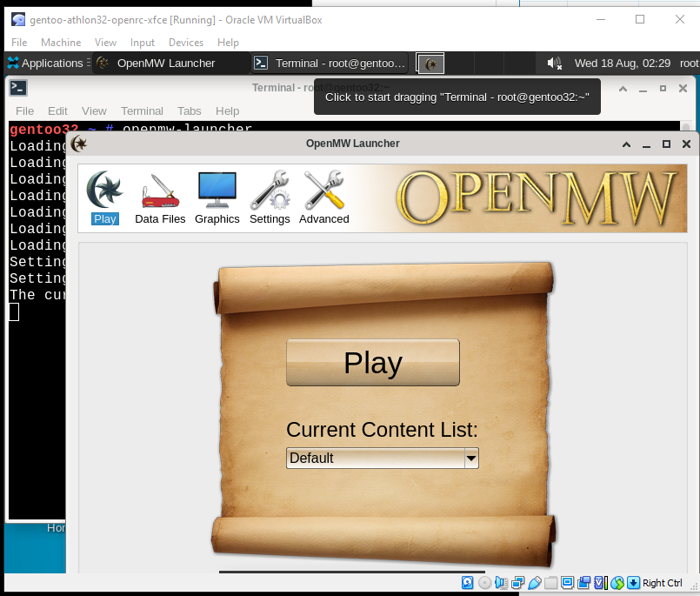This screenshot has height=596, width=700.
Task: Click the CPU virtualization status icon
Action: coord(601,583)
